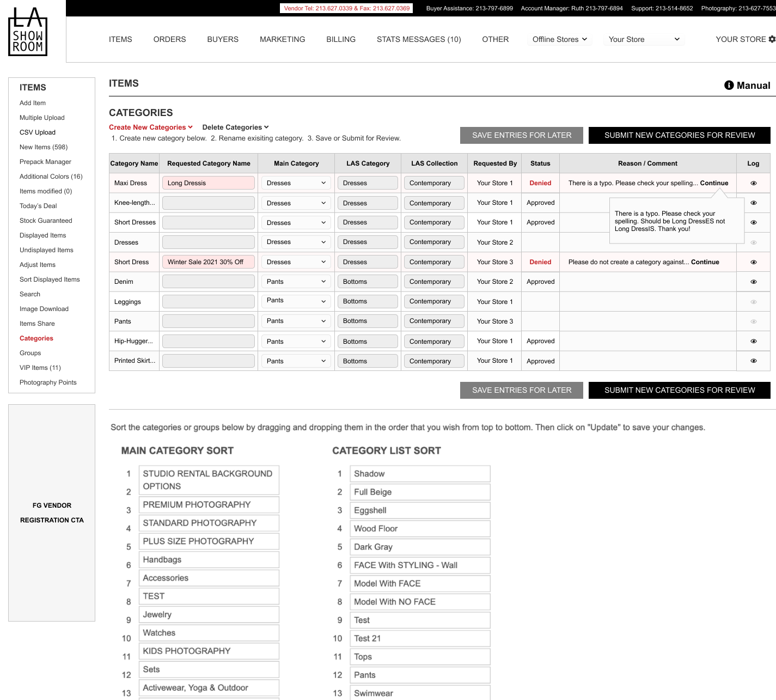Click log eye icon for Printed Skirt row
Screen dimensions: 776x700
coord(753,361)
